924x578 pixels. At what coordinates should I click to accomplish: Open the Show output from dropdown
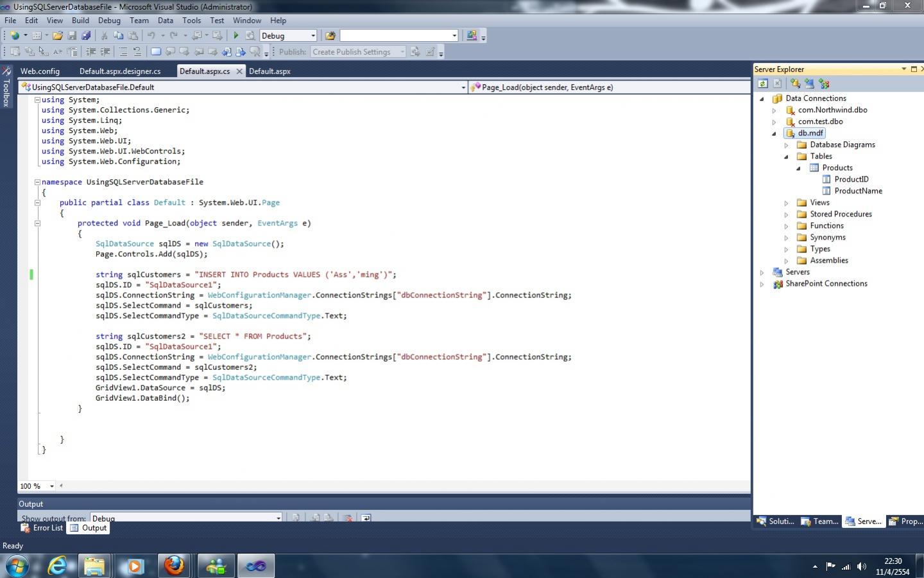[278, 518]
